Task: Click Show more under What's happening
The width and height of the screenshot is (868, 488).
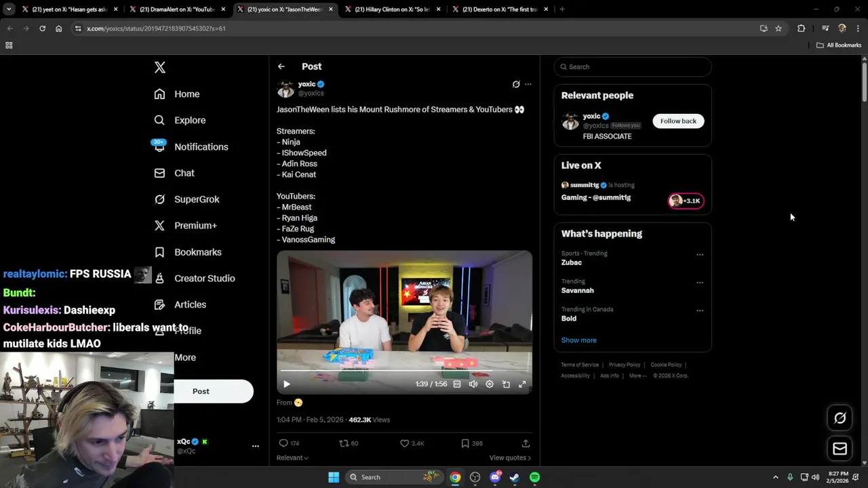Action: coord(578,340)
